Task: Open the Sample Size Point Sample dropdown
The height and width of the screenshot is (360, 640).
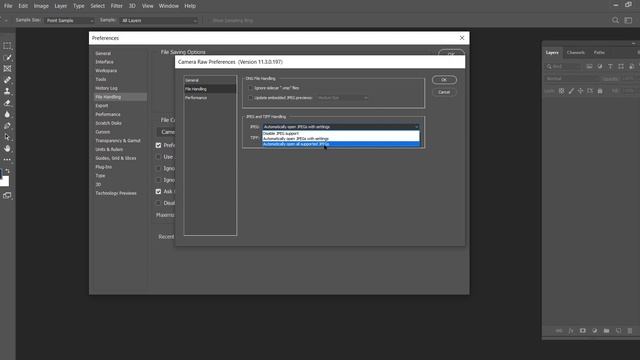Action: click(69, 20)
